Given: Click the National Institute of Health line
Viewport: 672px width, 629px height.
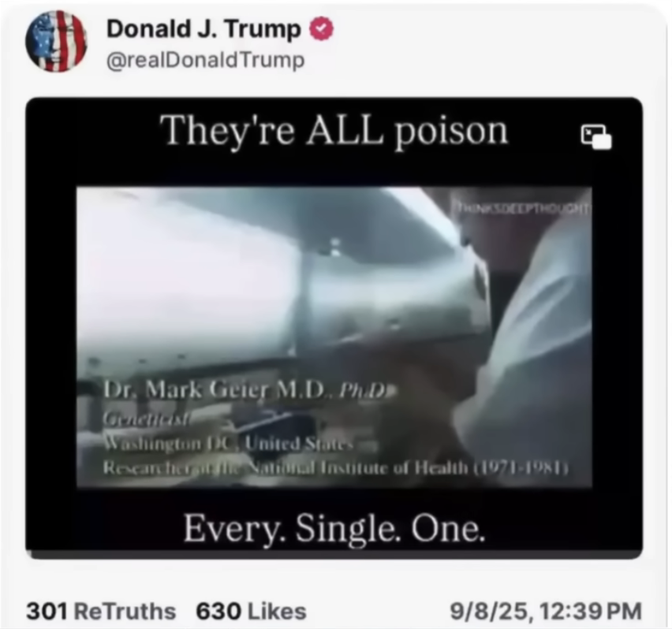Looking at the screenshot, I should pyautogui.click(x=335, y=468).
